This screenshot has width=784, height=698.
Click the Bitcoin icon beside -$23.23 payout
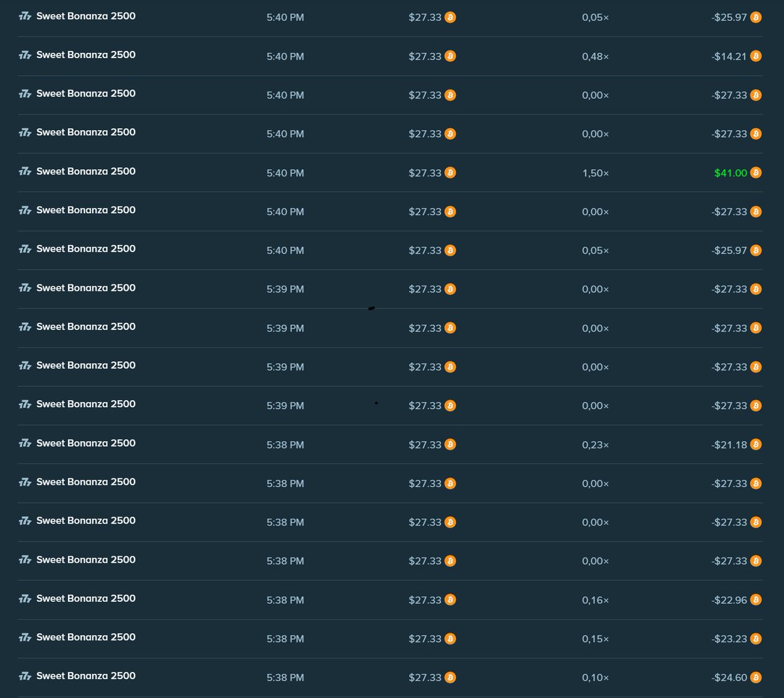[756, 639]
